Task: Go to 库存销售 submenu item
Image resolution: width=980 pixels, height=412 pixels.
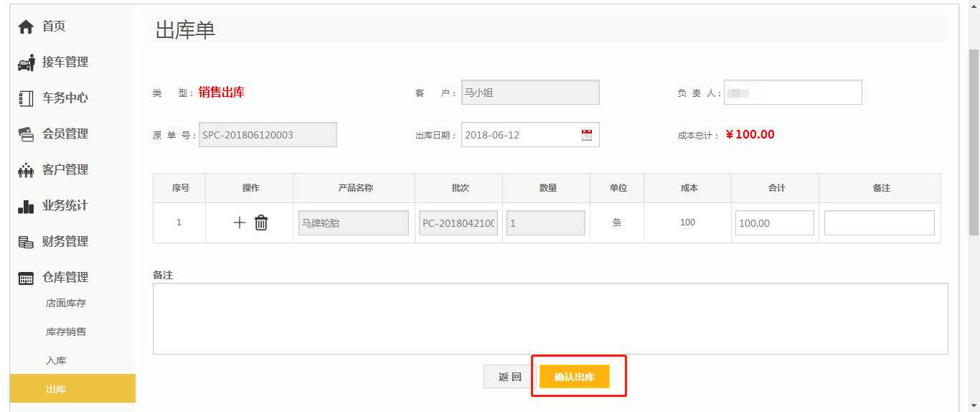Action: tap(66, 332)
